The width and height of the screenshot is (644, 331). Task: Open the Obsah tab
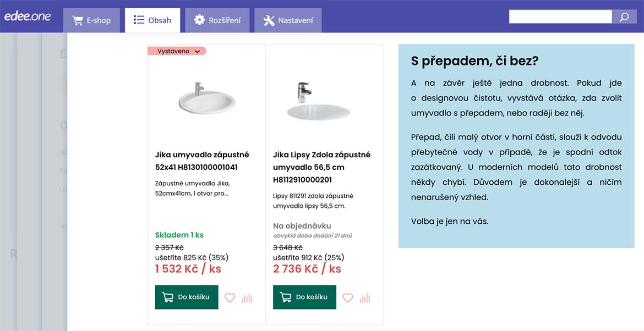coord(152,20)
